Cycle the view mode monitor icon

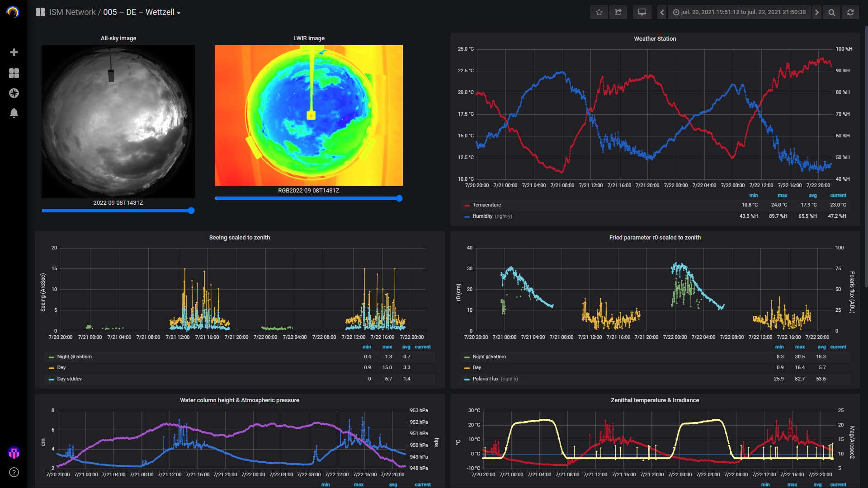[x=642, y=12]
